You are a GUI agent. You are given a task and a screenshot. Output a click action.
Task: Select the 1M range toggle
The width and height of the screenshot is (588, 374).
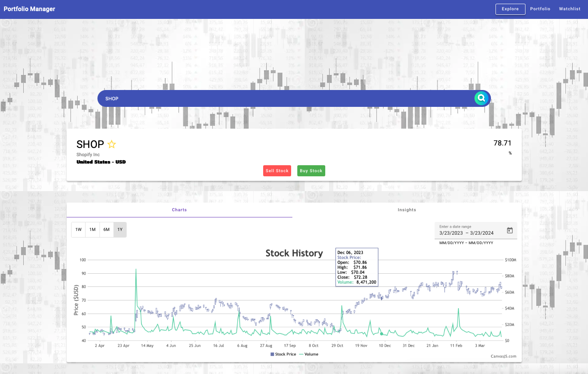pyautogui.click(x=93, y=230)
